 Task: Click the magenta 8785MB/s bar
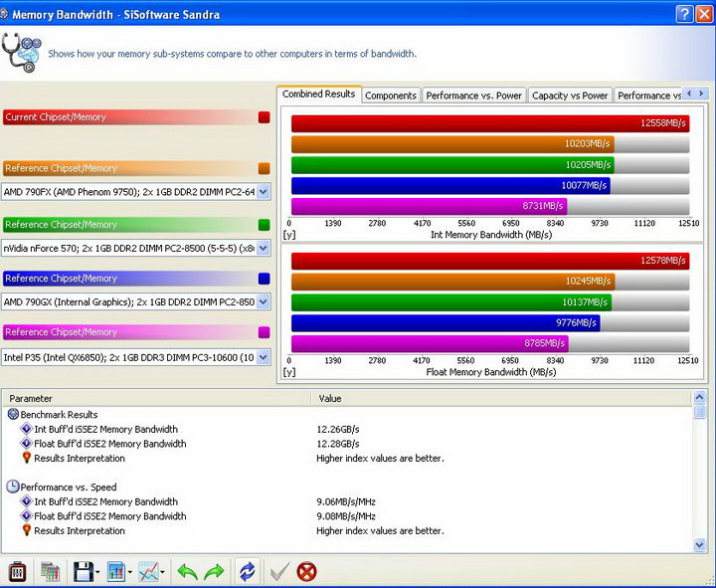430,343
